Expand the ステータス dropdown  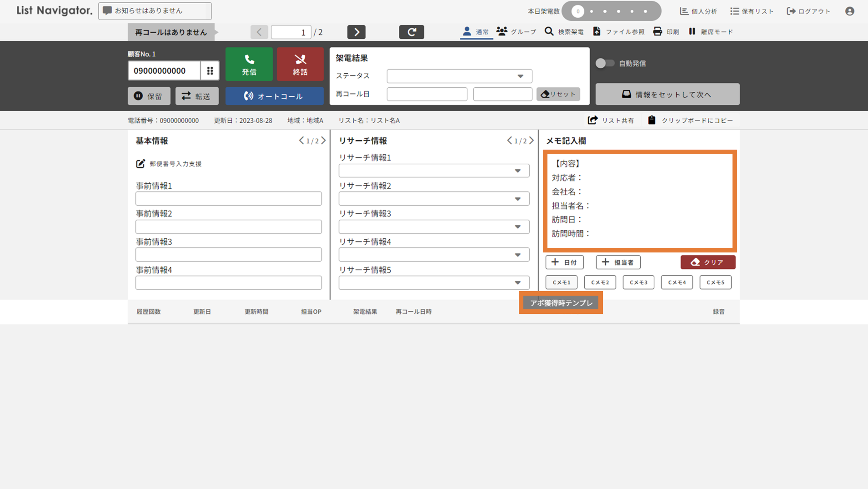point(459,76)
